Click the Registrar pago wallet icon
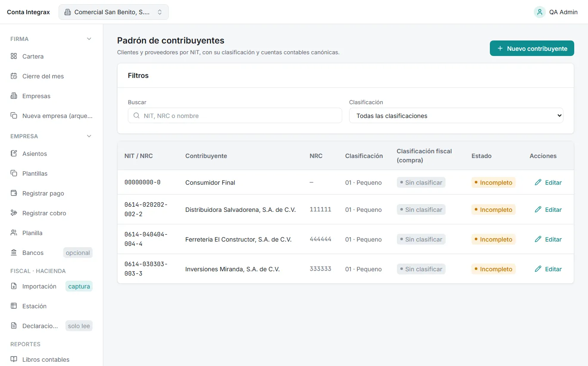Viewport: 588px width, 366px height. coord(14,193)
